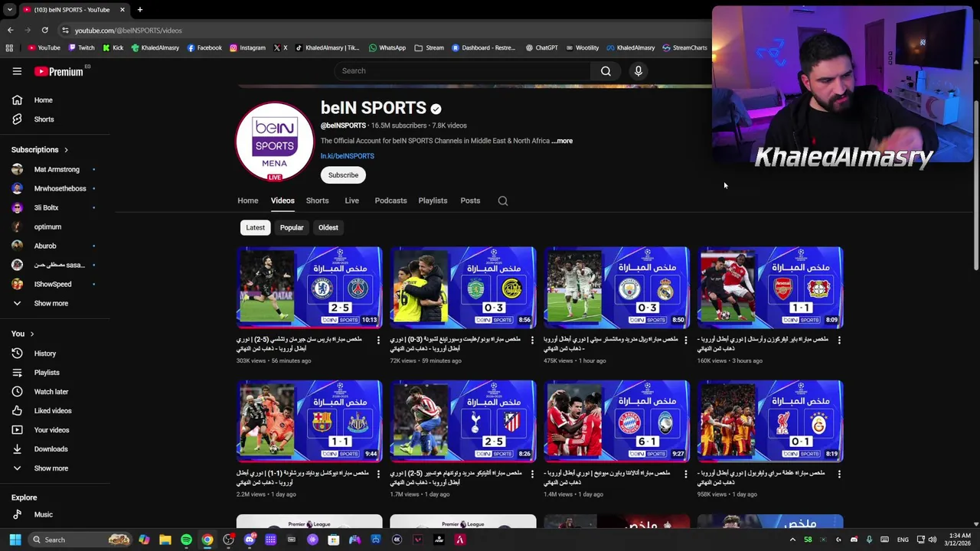Open the In.ki/beINSPORTS link
The width and height of the screenshot is (980, 551).
pos(348,156)
